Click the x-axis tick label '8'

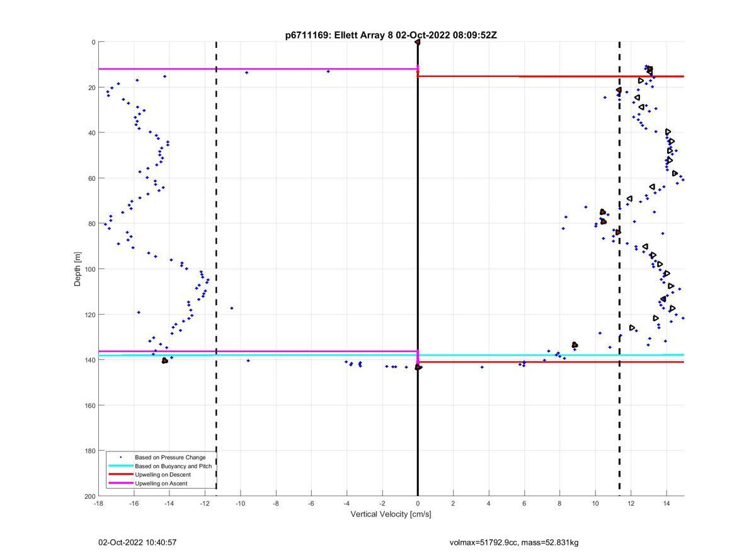point(559,503)
